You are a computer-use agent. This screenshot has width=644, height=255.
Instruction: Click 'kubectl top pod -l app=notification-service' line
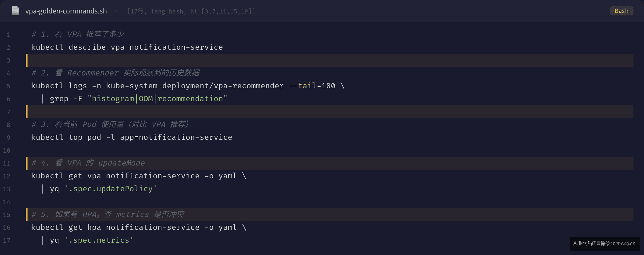point(132,137)
